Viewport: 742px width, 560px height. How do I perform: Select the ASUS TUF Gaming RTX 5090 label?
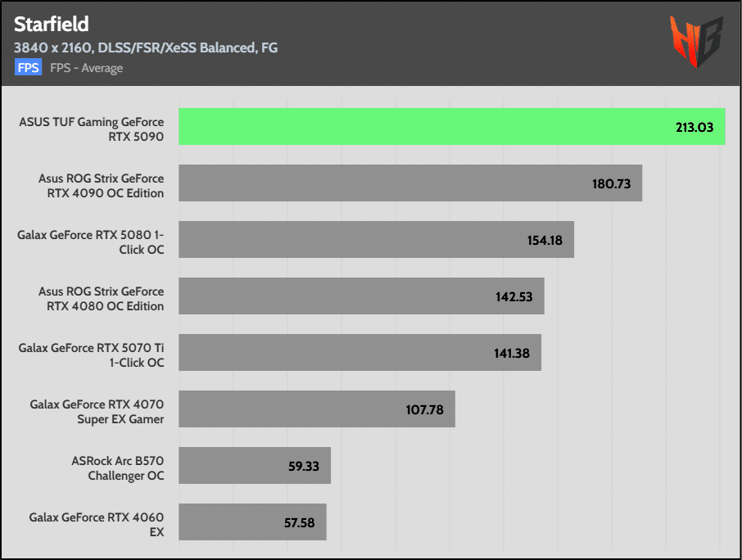click(92, 129)
